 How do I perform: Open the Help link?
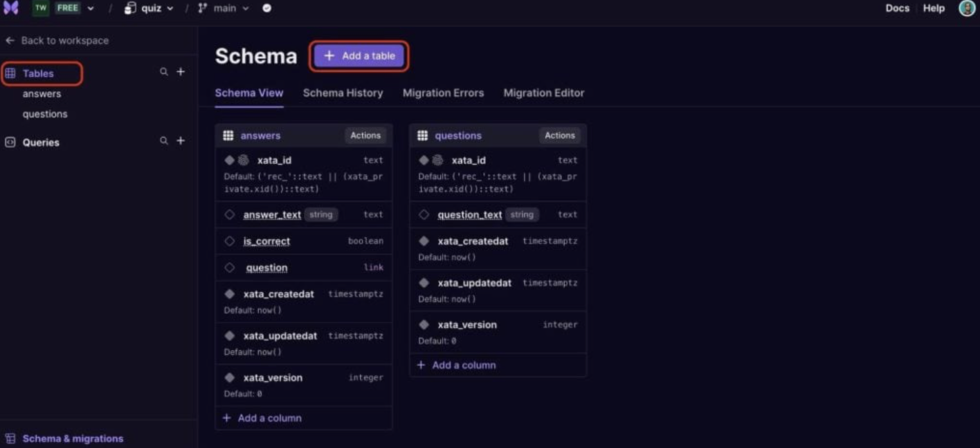pos(934,8)
